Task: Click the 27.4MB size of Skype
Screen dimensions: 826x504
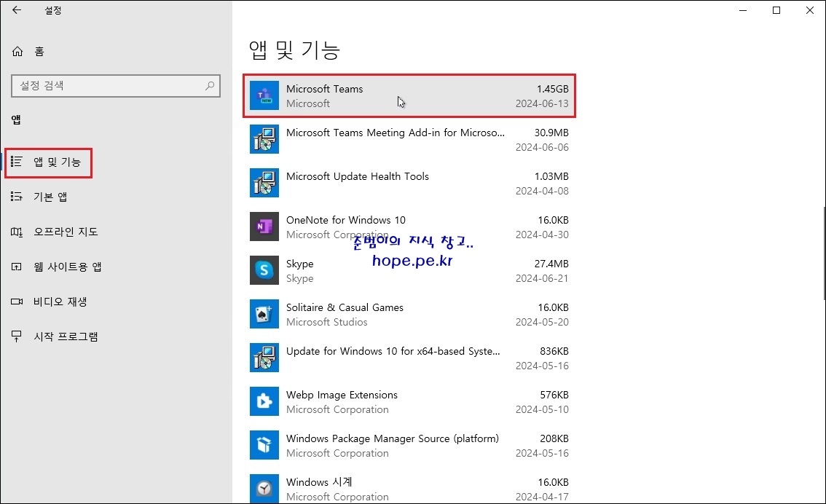Action: 551,264
